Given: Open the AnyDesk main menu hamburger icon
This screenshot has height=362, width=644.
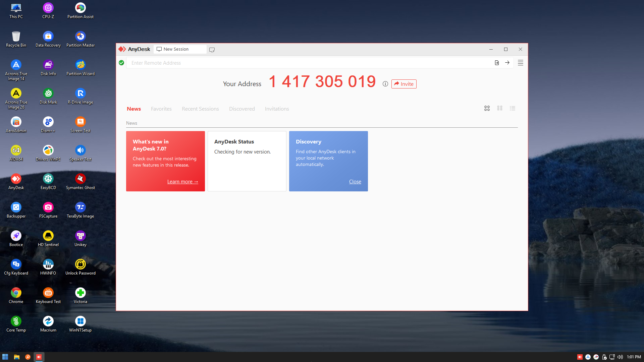Looking at the screenshot, I should pyautogui.click(x=521, y=63).
